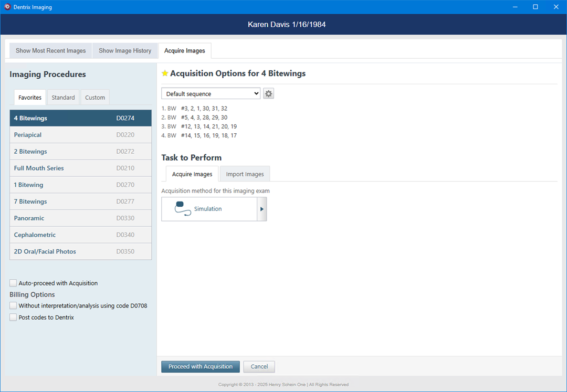Viewport: 567px width, 392px height.
Task: Select the Periapical procedure
Action: [x=81, y=135]
